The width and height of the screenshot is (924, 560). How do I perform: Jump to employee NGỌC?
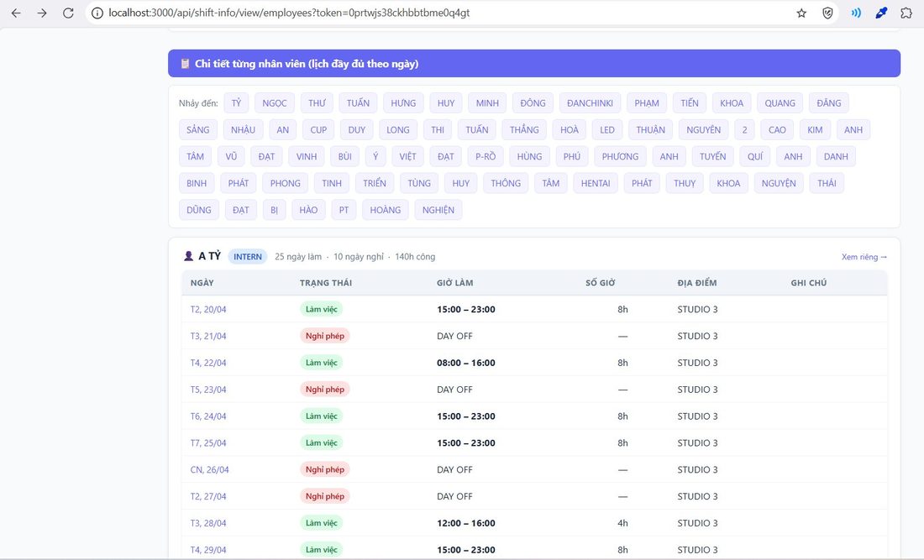tap(275, 103)
